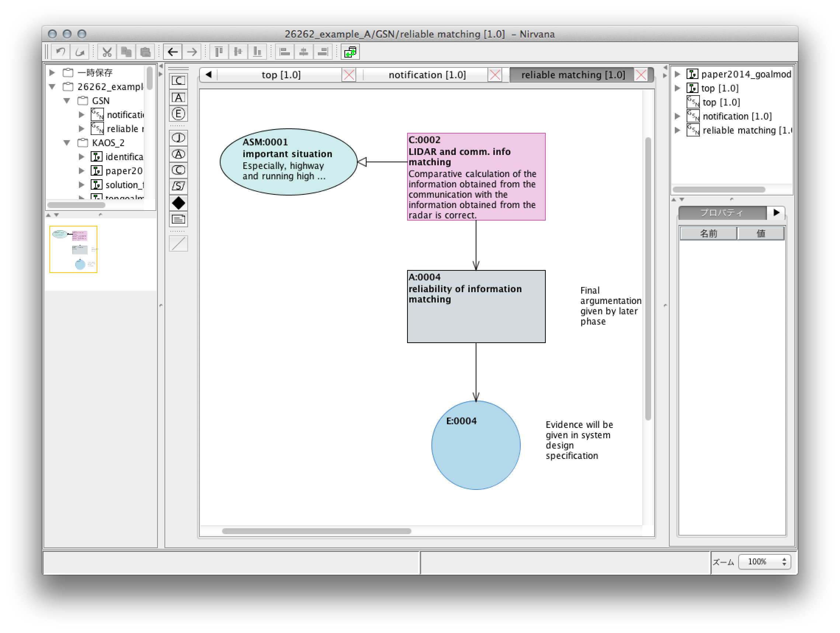Select the reliable matching [1.0] tab

pos(573,75)
